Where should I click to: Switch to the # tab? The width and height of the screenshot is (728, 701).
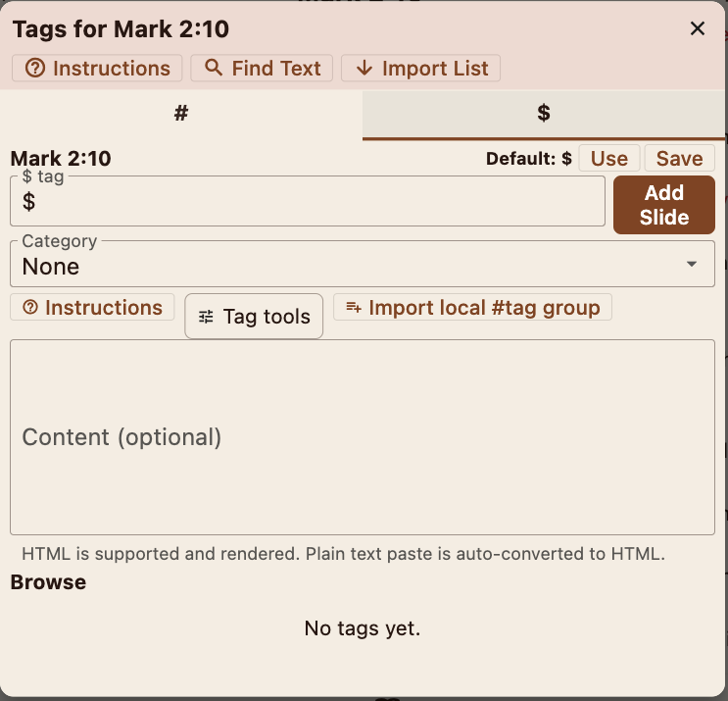[x=181, y=114]
